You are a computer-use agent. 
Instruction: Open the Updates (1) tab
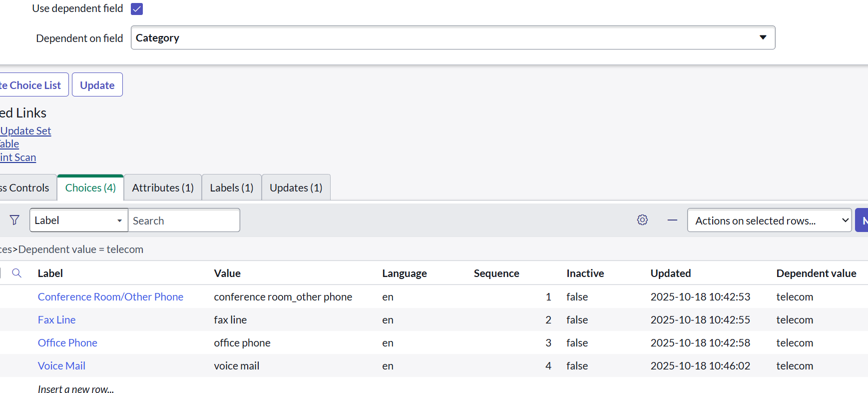tap(296, 188)
